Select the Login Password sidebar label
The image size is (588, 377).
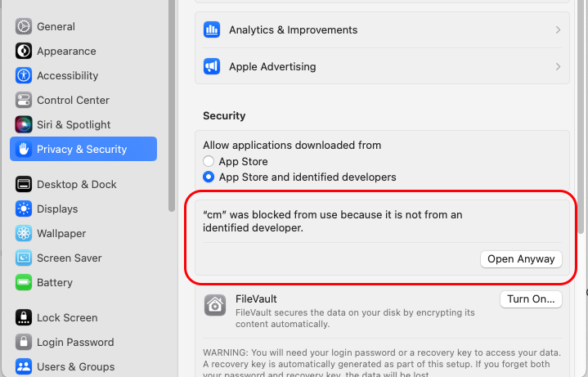(x=75, y=342)
